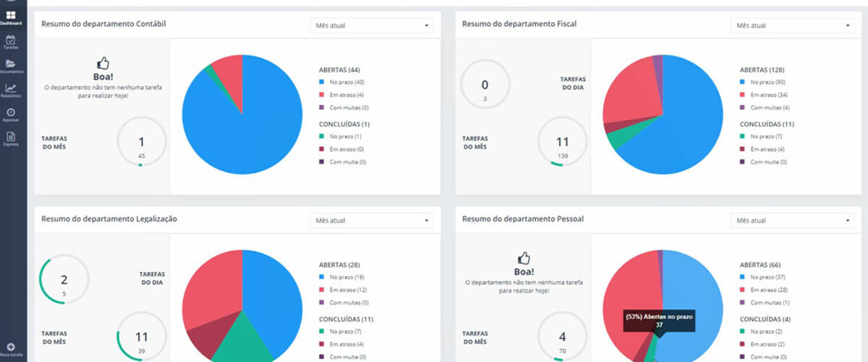This screenshot has width=868, height=362.
Task: Toggle Contábil legend swatch Com multas (0)
Action: pos(322,108)
